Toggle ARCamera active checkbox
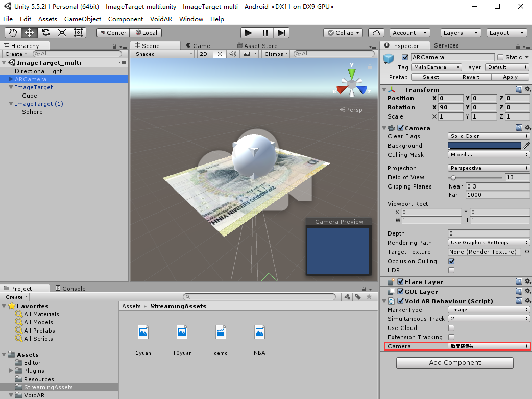532x399 pixels. (405, 57)
